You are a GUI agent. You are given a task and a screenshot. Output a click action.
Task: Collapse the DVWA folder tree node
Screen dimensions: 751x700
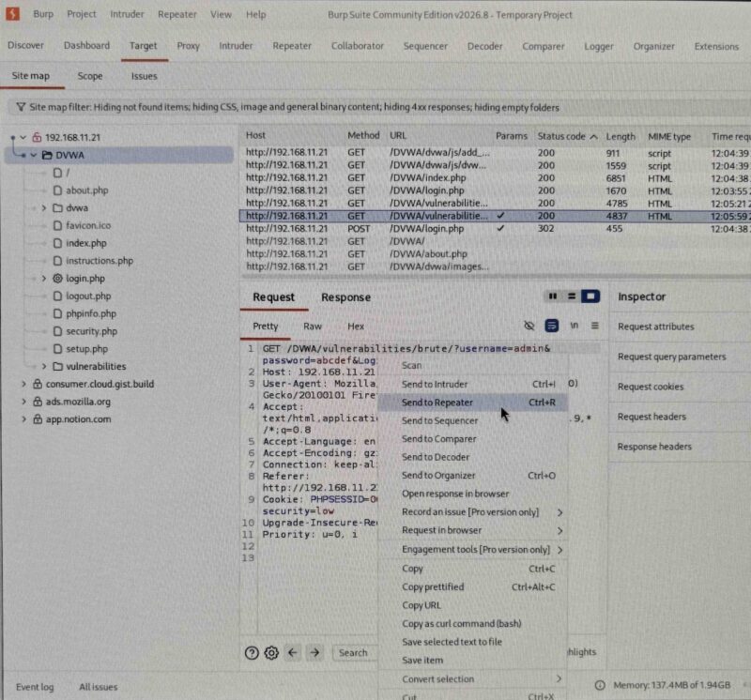click(x=34, y=155)
